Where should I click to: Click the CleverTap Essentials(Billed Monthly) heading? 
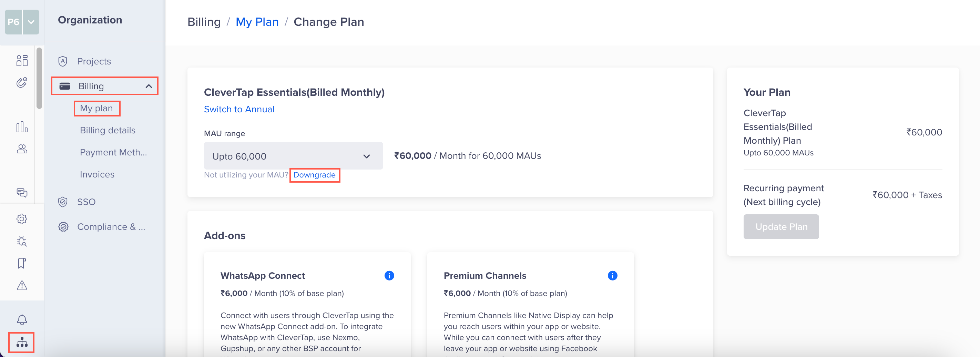coord(294,92)
